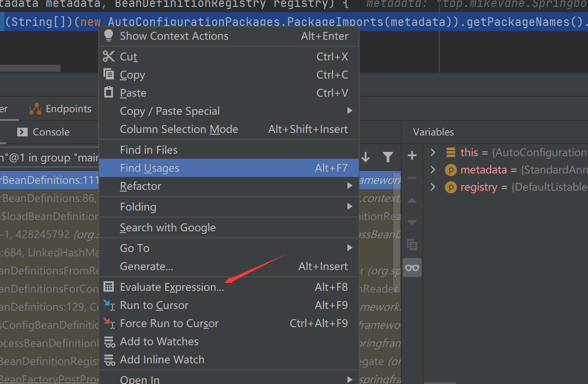Choose Paste from the context menu
The image size is (588, 384).
[229, 93]
